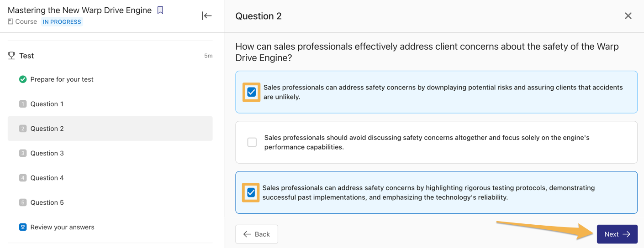The image size is (644, 248).
Task: Click the number 5 badge beside Question 5
Action: [23, 202]
